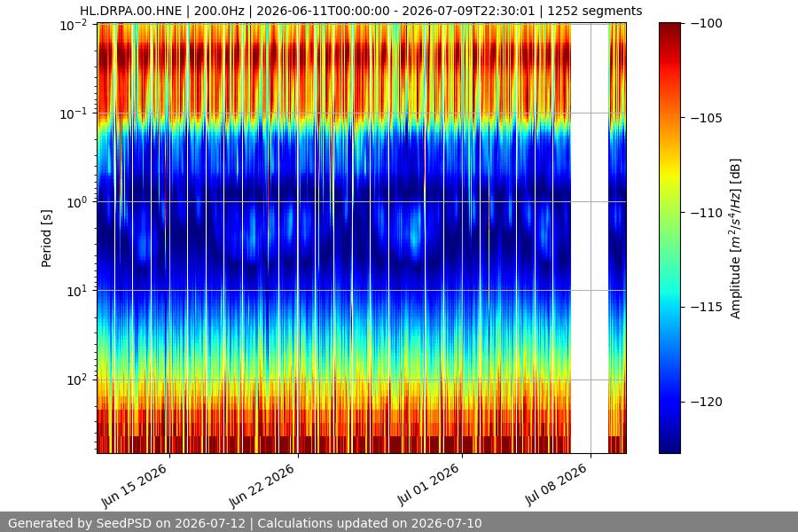The width and height of the screenshot is (798, 532).
Task: Click the 10⁻² period tick label
Action: pos(74,25)
